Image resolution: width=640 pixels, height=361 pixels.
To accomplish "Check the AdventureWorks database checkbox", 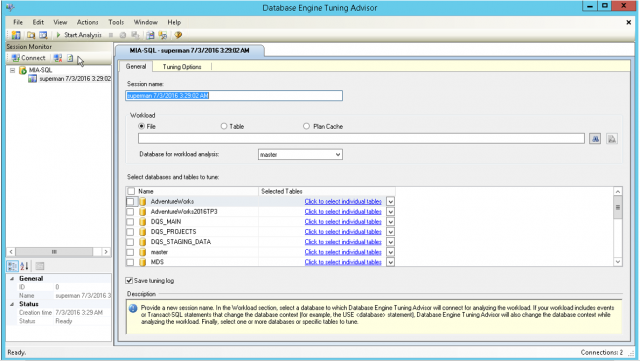I will [x=130, y=201].
